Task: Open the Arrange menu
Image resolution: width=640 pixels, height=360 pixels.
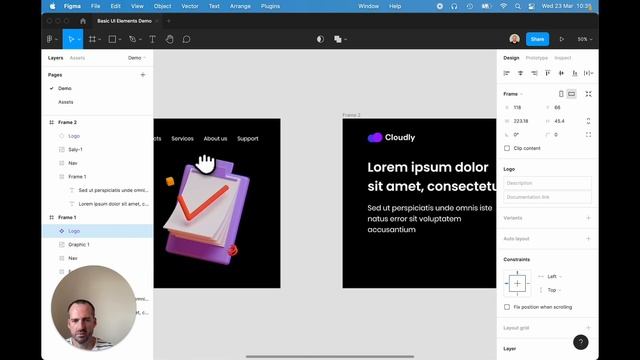Action: coord(240,6)
